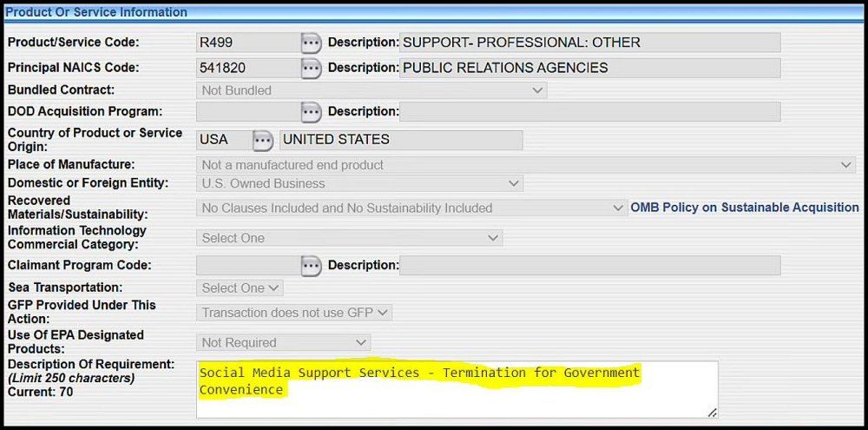Open Claimant Program Code lookup button
Viewport: 868px width, 430px height.
pyautogui.click(x=311, y=266)
